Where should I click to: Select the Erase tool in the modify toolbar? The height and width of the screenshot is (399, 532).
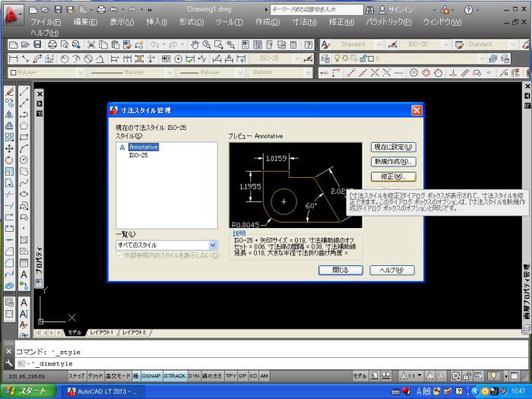tap(9, 92)
